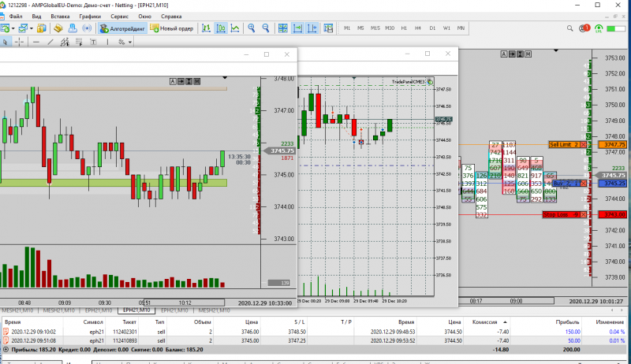This screenshot has width=631, height=364.
Task: Toggle the Алготрейдинг button
Action: (x=122, y=28)
